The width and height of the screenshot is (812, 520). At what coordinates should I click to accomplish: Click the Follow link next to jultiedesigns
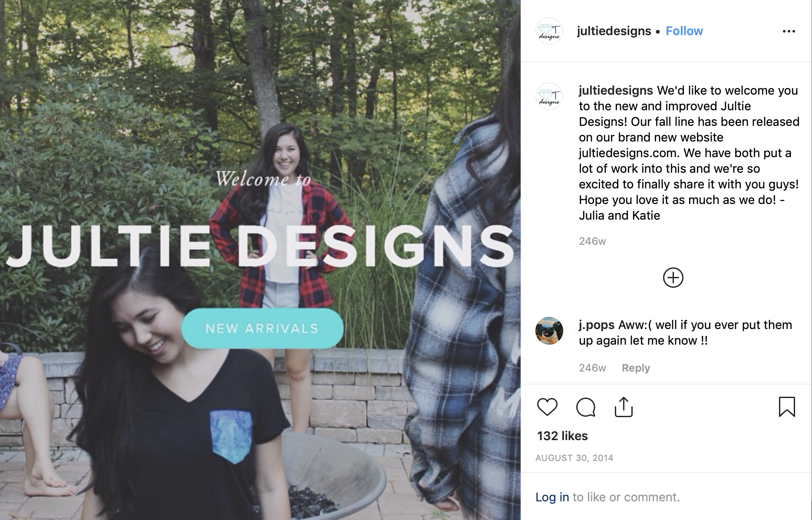684,31
